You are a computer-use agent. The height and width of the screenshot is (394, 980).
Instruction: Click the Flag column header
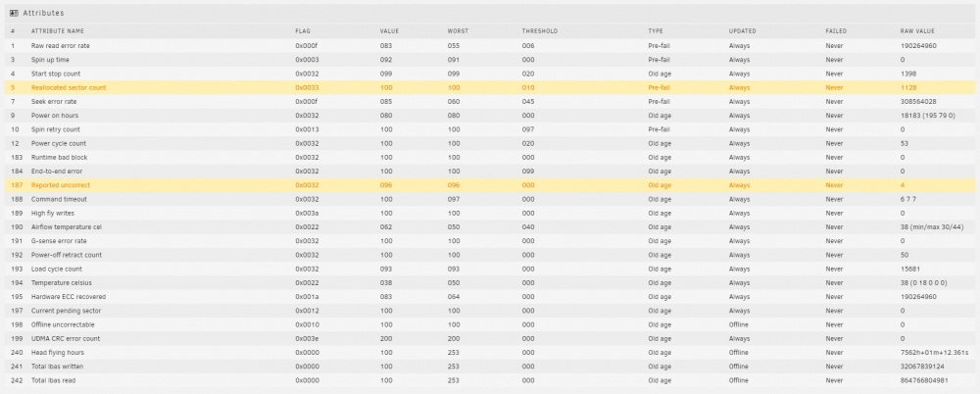point(303,31)
